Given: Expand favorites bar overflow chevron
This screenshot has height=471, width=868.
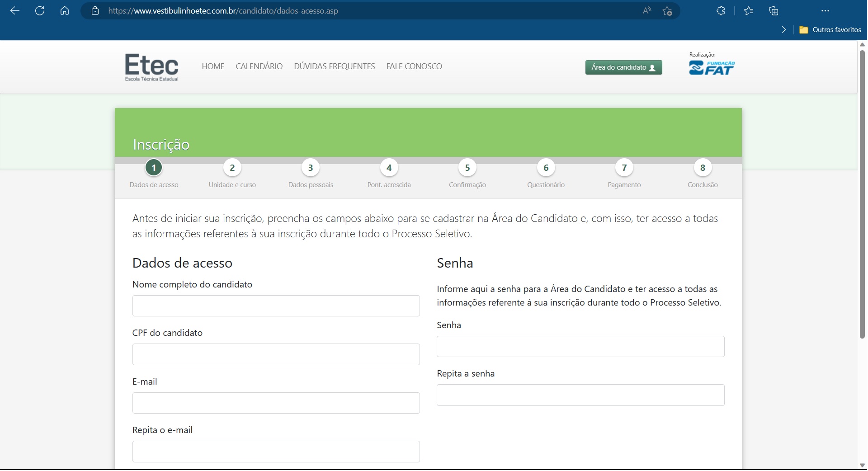Looking at the screenshot, I should pos(784,30).
